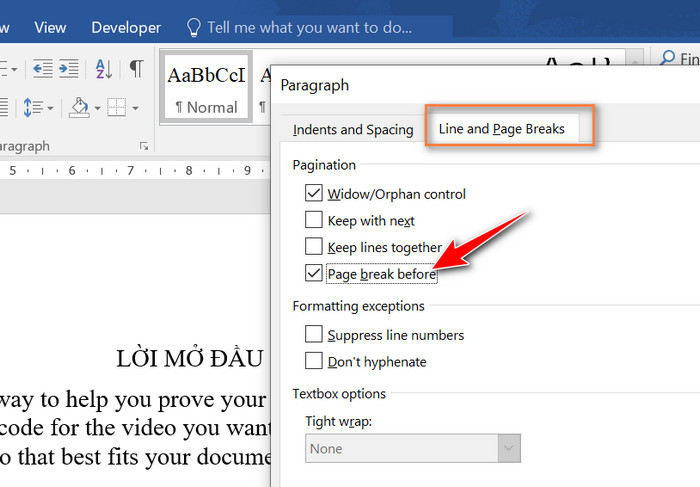Toggle Show/Hide paragraph marks
The height and width of the screenshot is (487, 700).
(135, 68)
